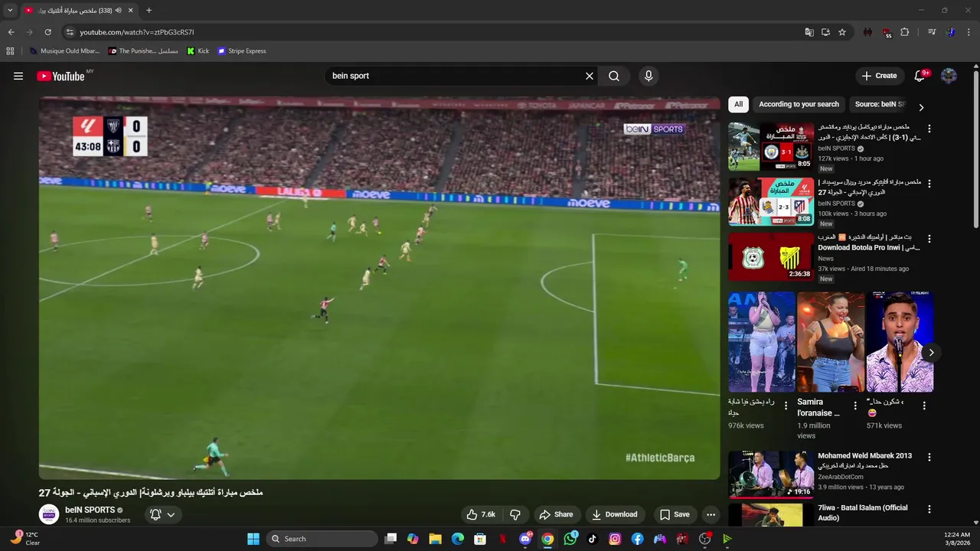Click the Windows taskbar Search box
The width and height of the screenshot is (980, 551).
(322, 539)
